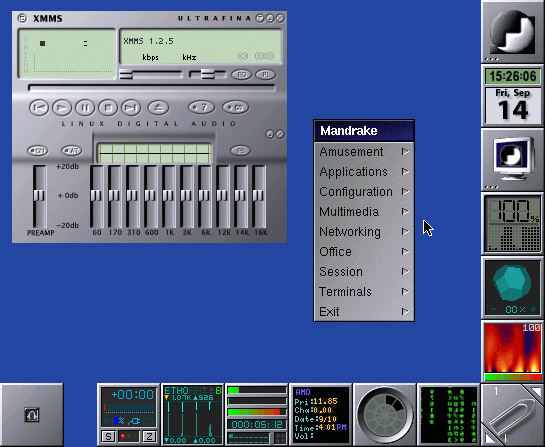Toggle repeat mode in XMMS
The height and width of the screenshot is (447, 545).
[x=236, y=108]
